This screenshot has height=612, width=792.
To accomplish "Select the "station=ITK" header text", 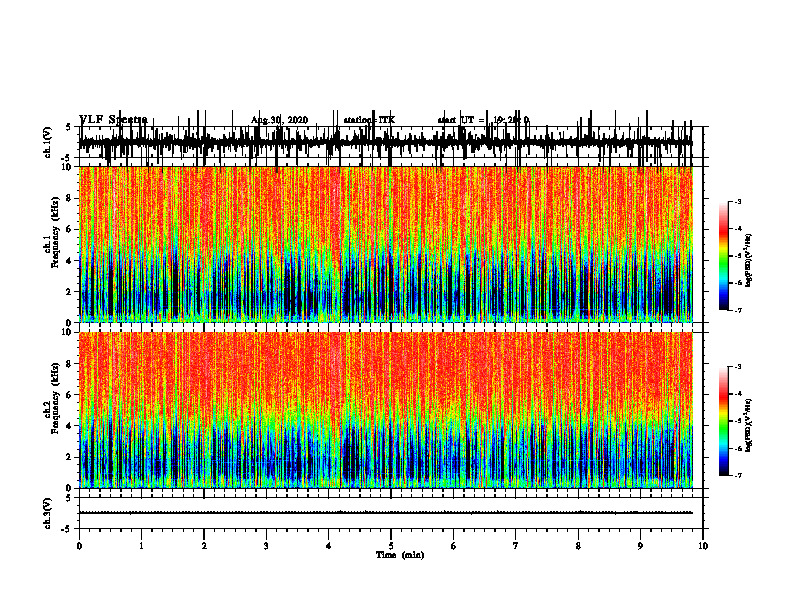I will (x=369, y=120).
